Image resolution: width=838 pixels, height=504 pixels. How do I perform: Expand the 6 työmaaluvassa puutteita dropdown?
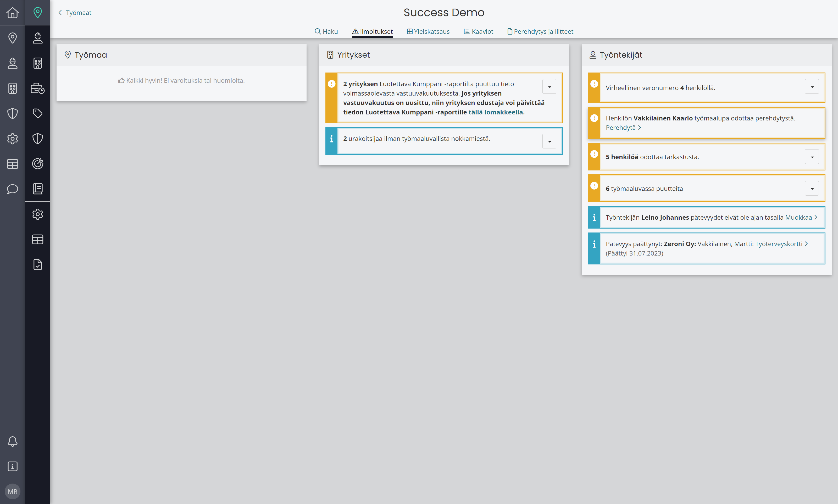click(812, 189)
